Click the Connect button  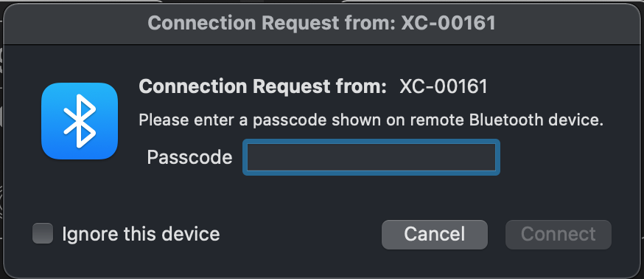point(559,235)
